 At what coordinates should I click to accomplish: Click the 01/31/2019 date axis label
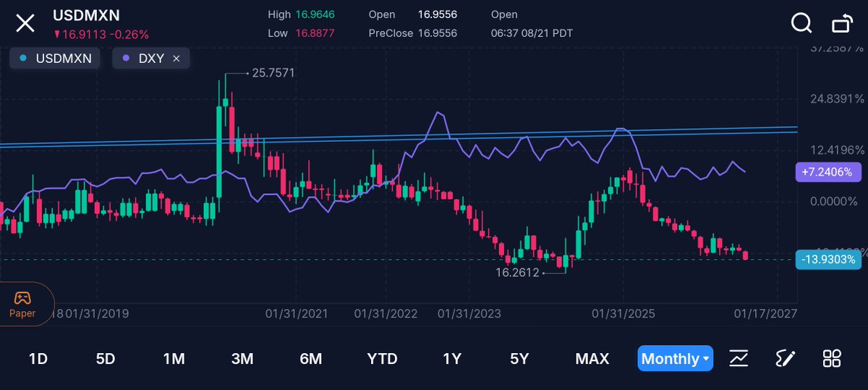(98, 313)
